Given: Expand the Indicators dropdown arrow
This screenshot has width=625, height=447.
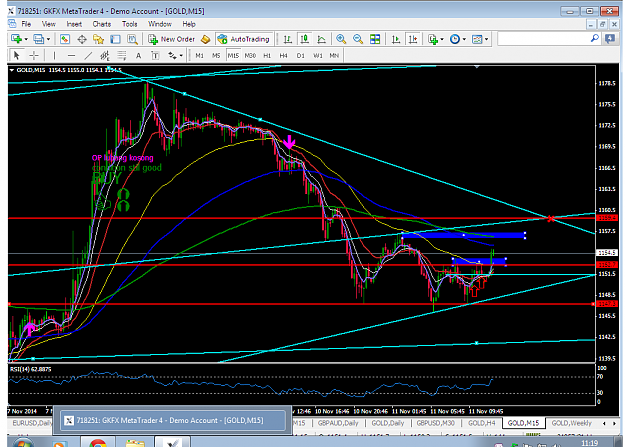Looking at the screenshot, I should (x=442, y=39).
